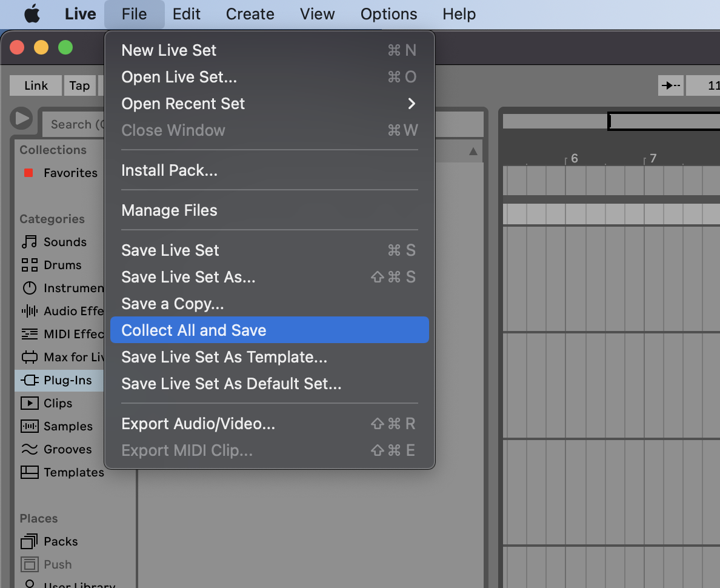The width and height of the screenshot is (720, 588).
Task: Click the Clips play-box icon
Action: 29,403
